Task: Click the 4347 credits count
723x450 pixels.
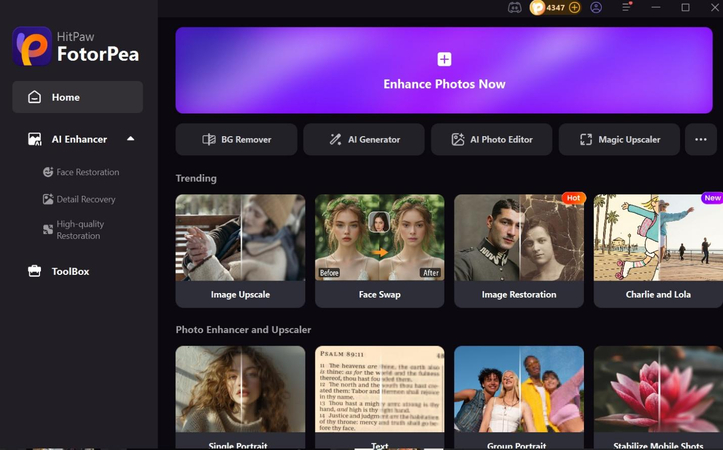Action: click(x=556, y=7)
